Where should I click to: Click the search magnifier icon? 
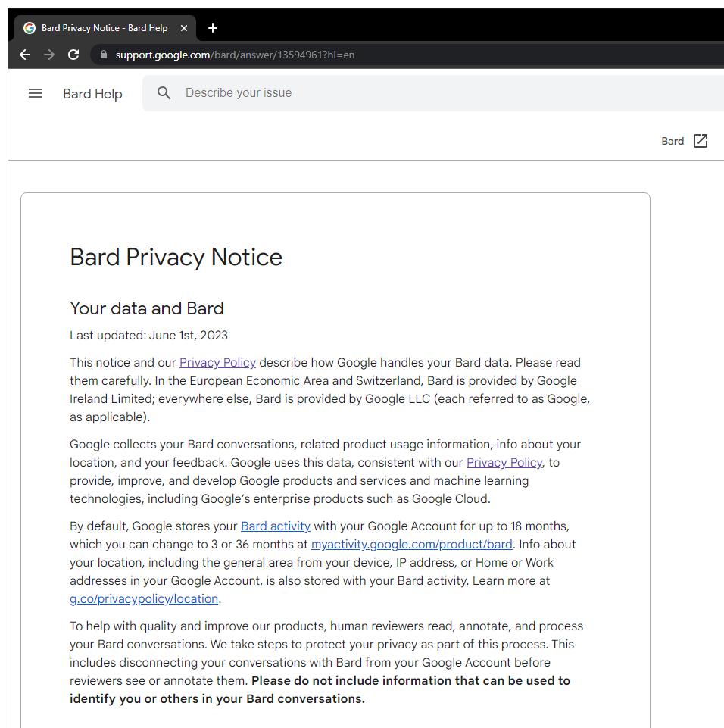tap(164, 93)
